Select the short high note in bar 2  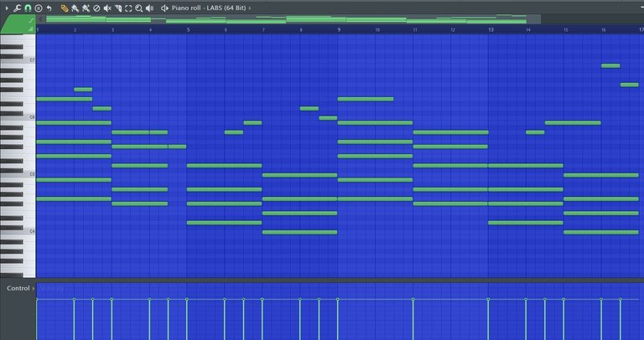pos(83,90)
